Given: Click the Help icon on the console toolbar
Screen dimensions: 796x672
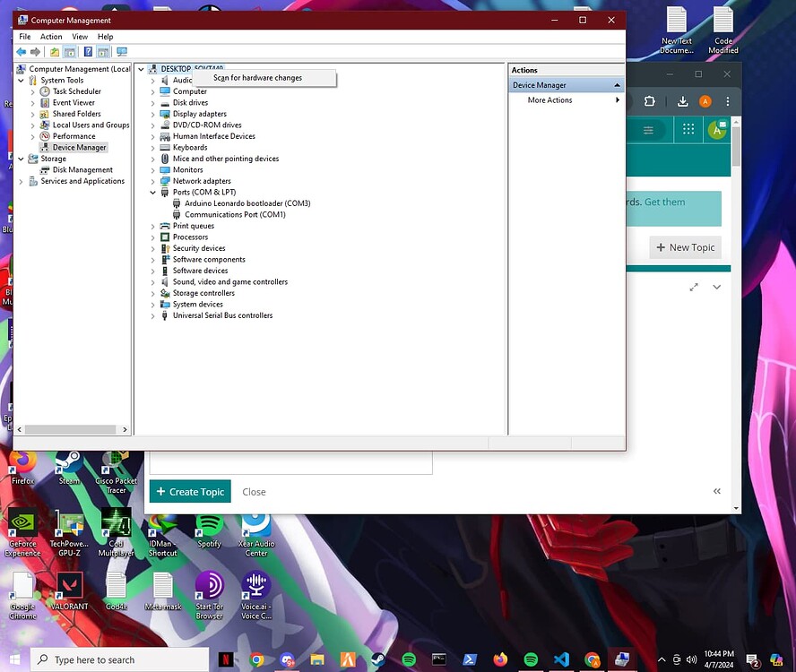Looking at the screenshot, I should tap(88, 51).
